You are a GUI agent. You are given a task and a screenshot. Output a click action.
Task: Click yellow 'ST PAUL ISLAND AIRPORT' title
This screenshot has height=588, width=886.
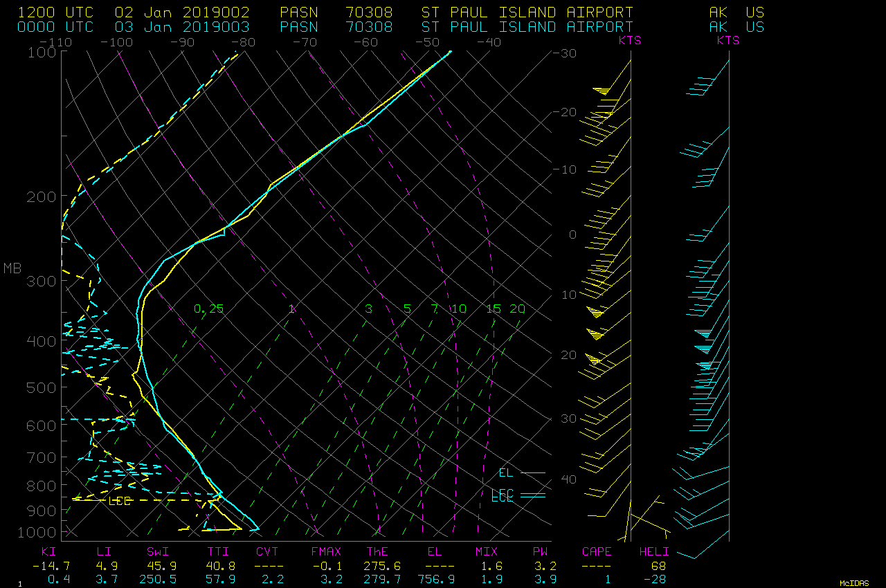click(527, 12)
